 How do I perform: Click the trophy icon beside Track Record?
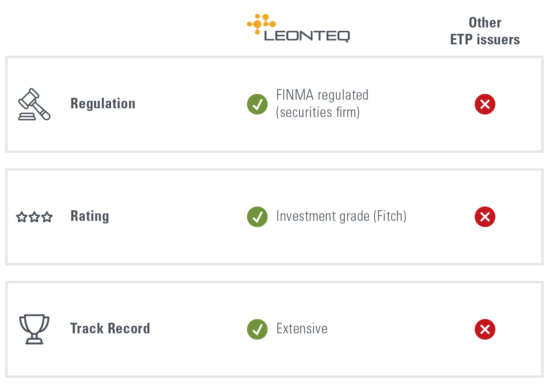tap(34, 329)
